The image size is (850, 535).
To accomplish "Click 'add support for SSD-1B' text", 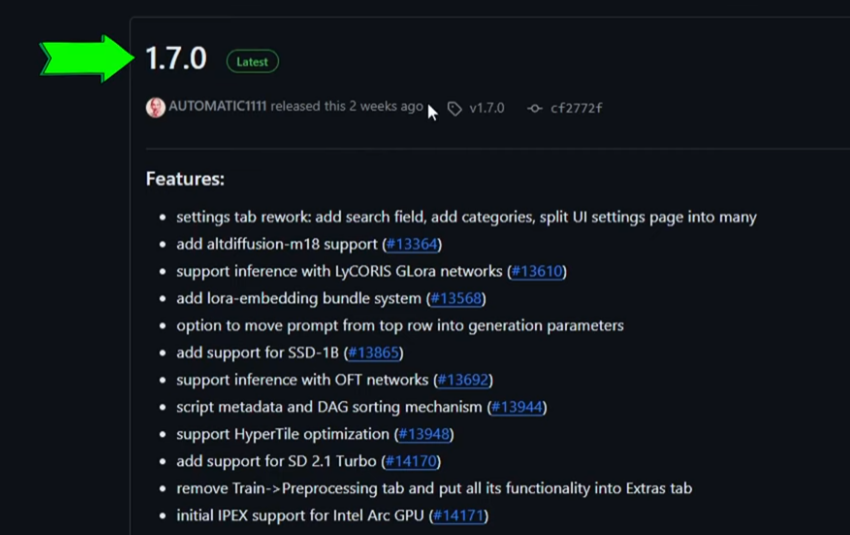I will pos(257,353).
